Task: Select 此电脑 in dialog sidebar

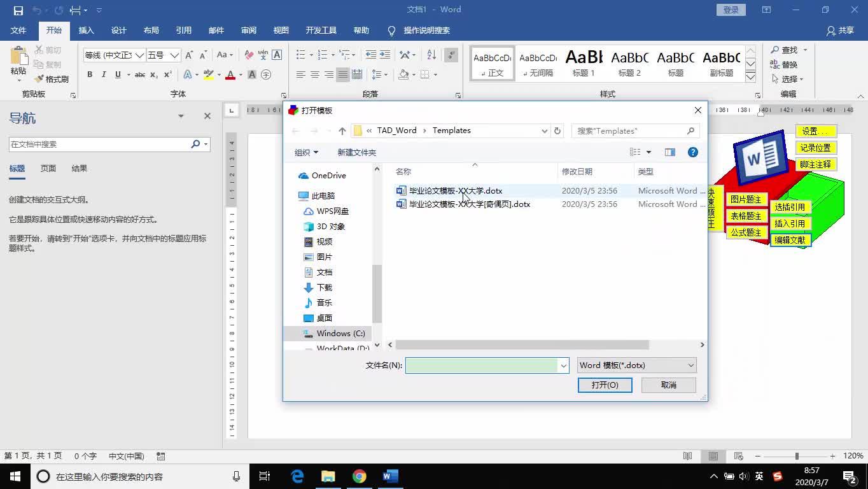Action: pos(323,195)
